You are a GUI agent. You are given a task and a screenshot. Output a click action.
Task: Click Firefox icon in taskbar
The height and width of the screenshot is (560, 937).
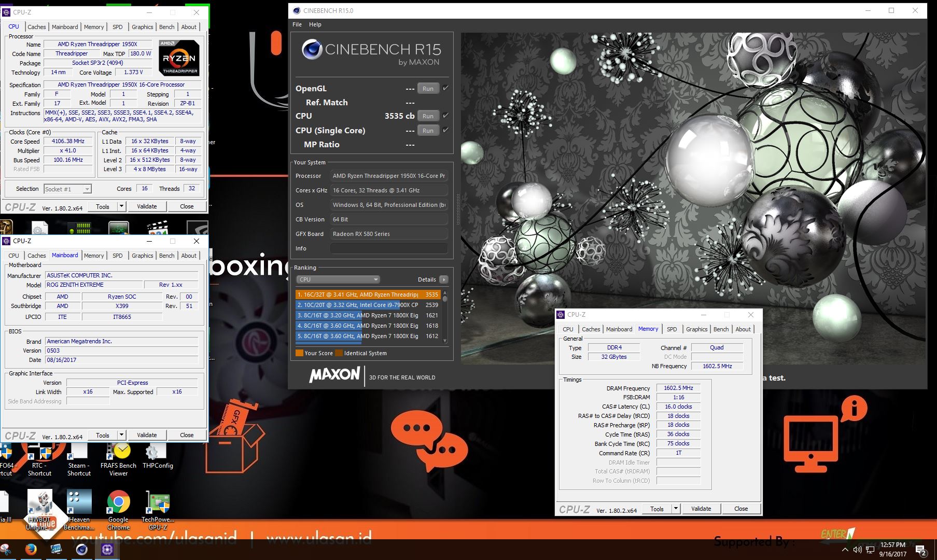coord(31,550)
